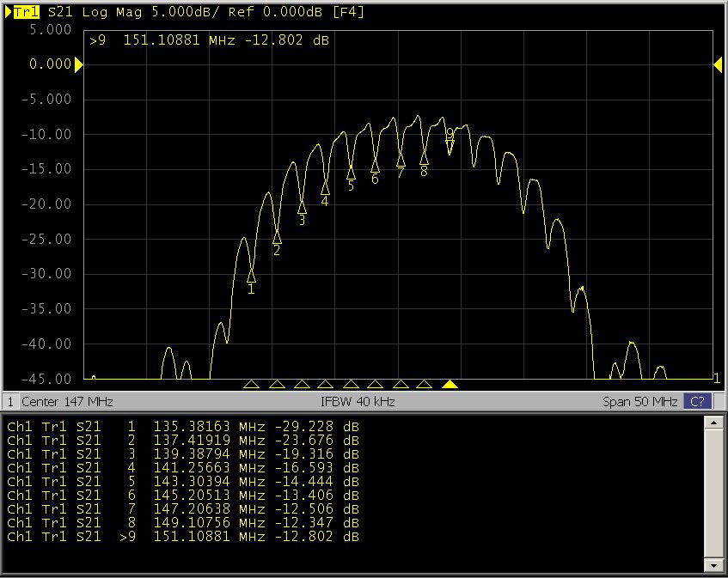Viewport: 728px width, 578px height.
Task: Click the C? correction status indicator
Action: pyautogui.click(x=696, y=402)
